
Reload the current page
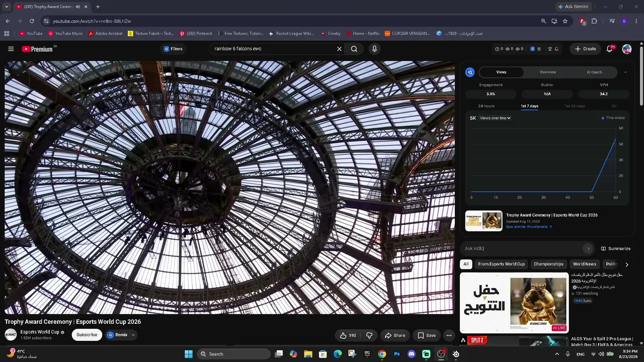click(x=32, y=21)
